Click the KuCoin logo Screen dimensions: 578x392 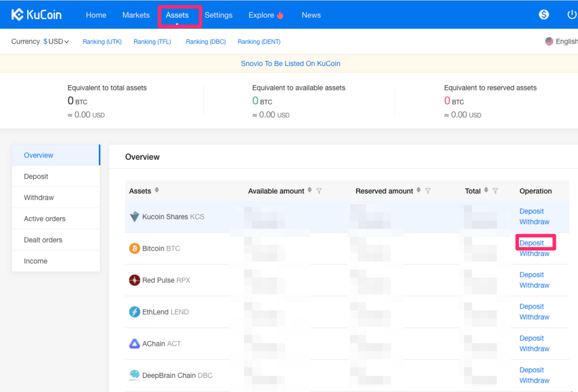pyautogui.click(x=37, y=15)
